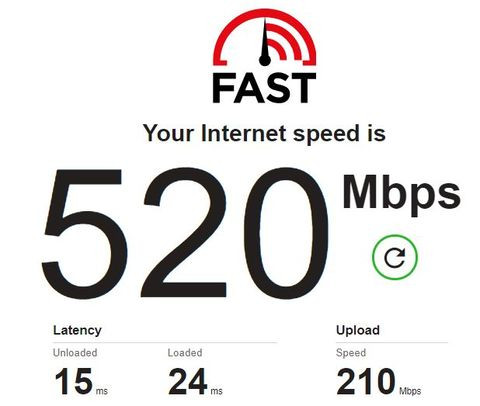Viewport: 480px width, 406px height.
Task: Click the black needle of the speedometer logo
Action: click(265, 42)
